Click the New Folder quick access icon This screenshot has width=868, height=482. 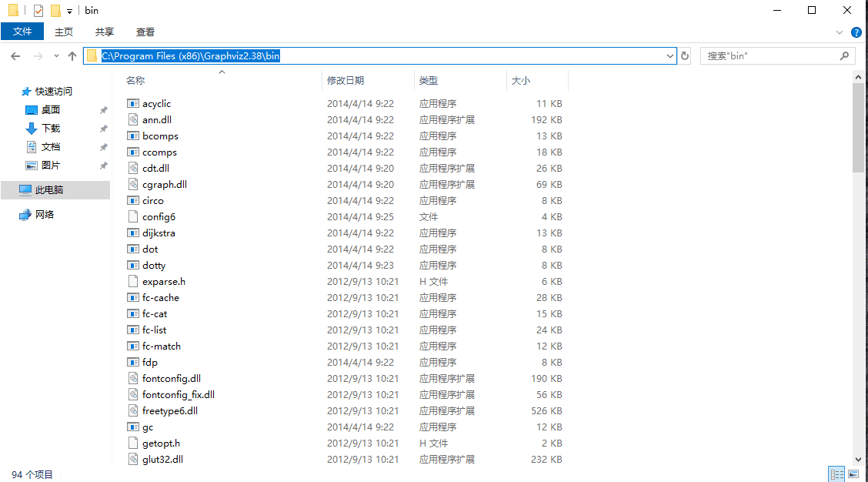coord(55,11)
